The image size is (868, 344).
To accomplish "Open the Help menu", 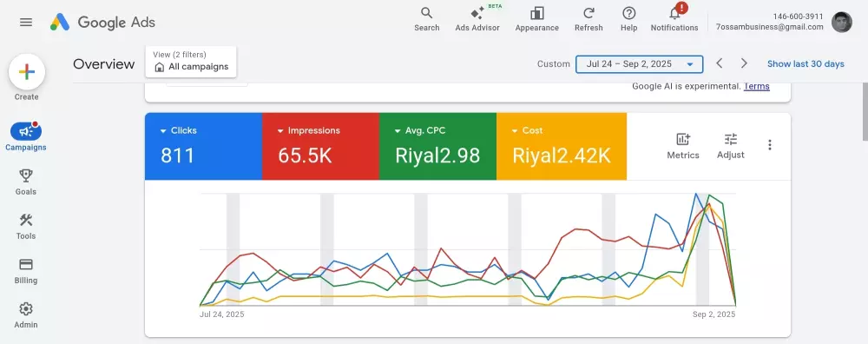I will 628,19.
